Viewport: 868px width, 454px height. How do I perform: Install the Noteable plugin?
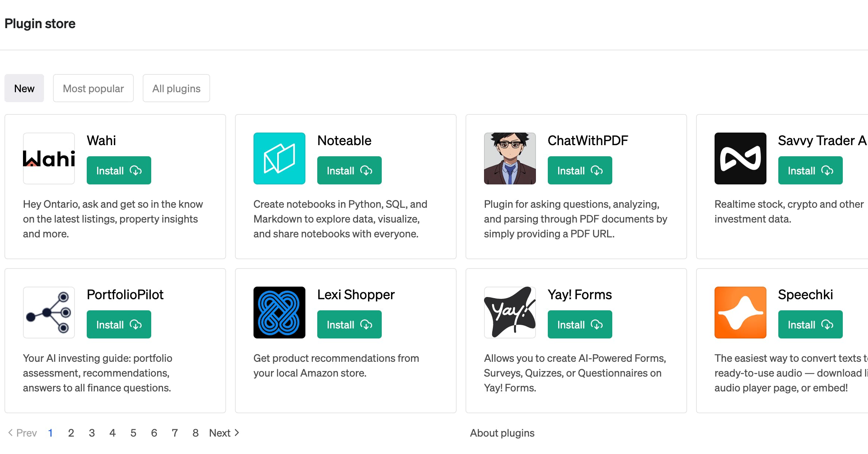coord(349,171)
